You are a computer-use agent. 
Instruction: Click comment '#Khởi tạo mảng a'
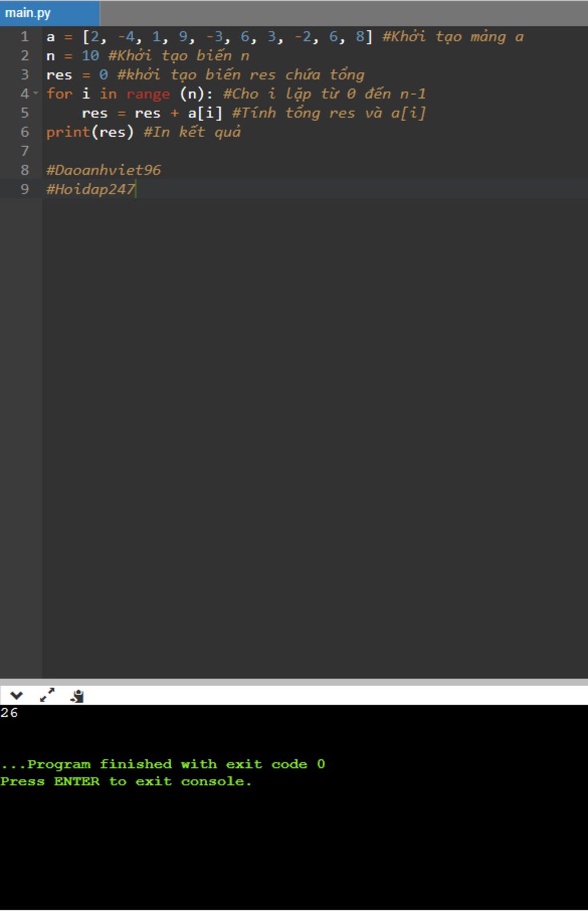coord(453,37)
